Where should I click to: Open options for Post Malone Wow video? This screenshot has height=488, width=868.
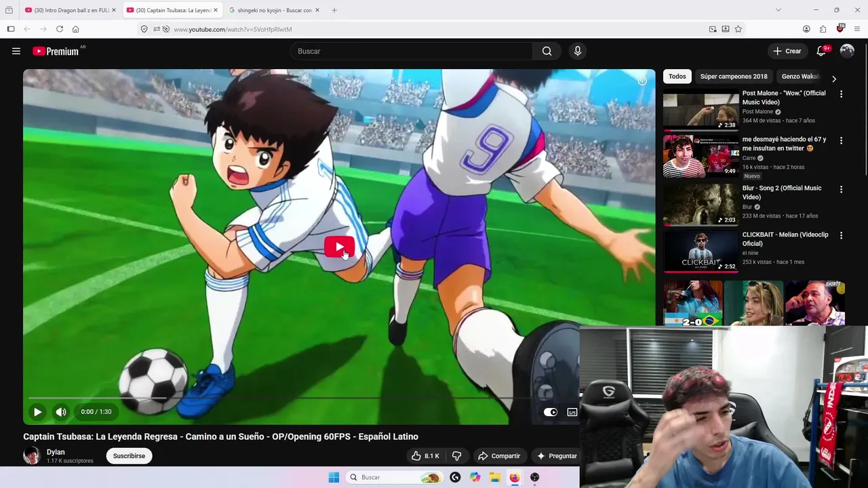(841, 94)
